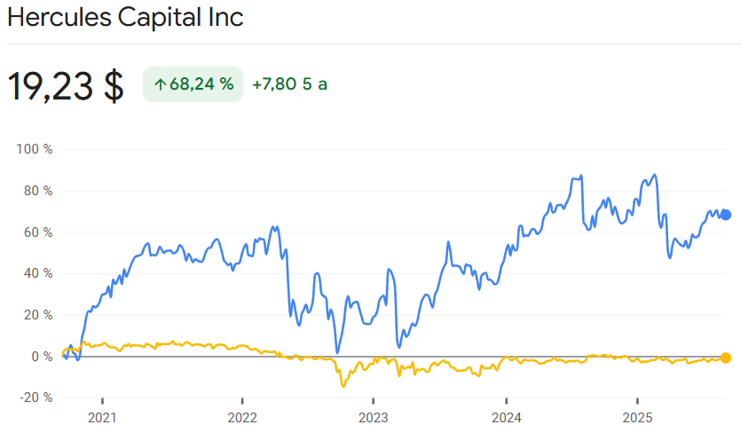The image size is (742, 432).
Task: Click the 40 % y-axis label
Action: 37,273
